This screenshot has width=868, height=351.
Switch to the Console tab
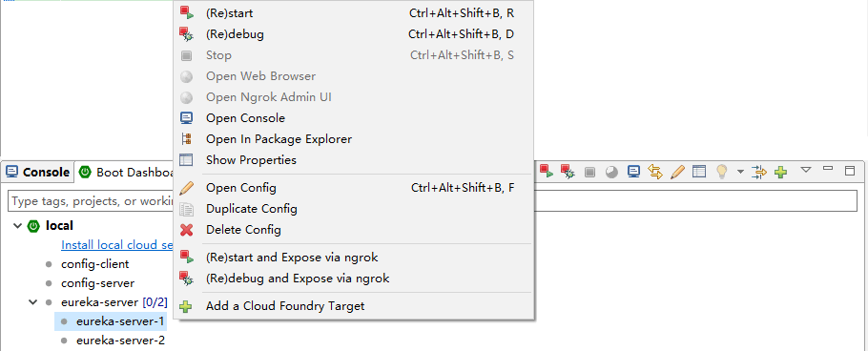point(37,173)
